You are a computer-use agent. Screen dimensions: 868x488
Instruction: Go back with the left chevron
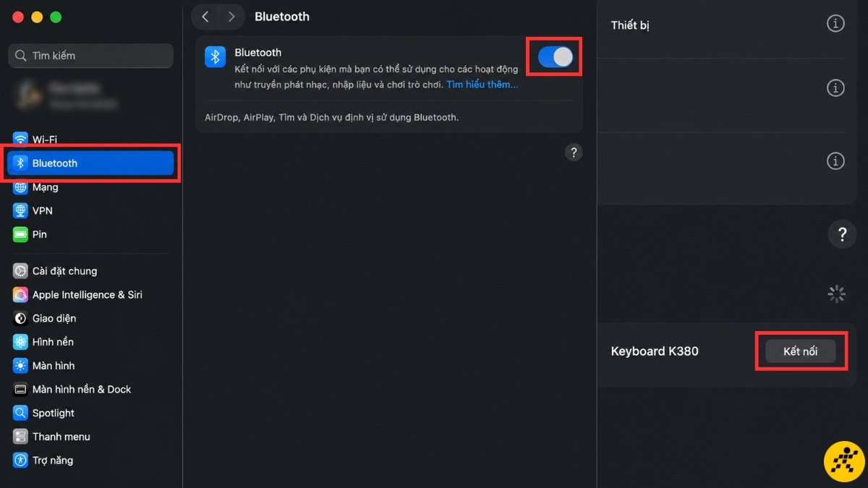point(205,17)
